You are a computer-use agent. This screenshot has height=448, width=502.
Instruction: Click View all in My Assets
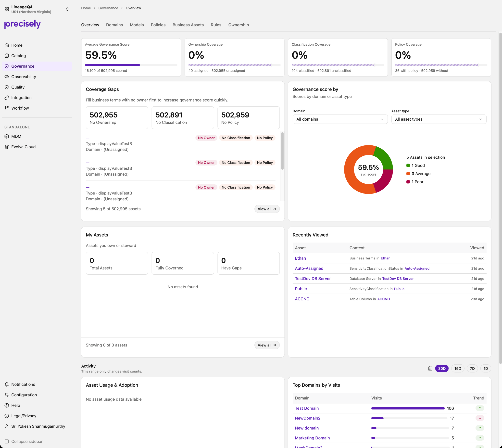click(x=267, y=345)
